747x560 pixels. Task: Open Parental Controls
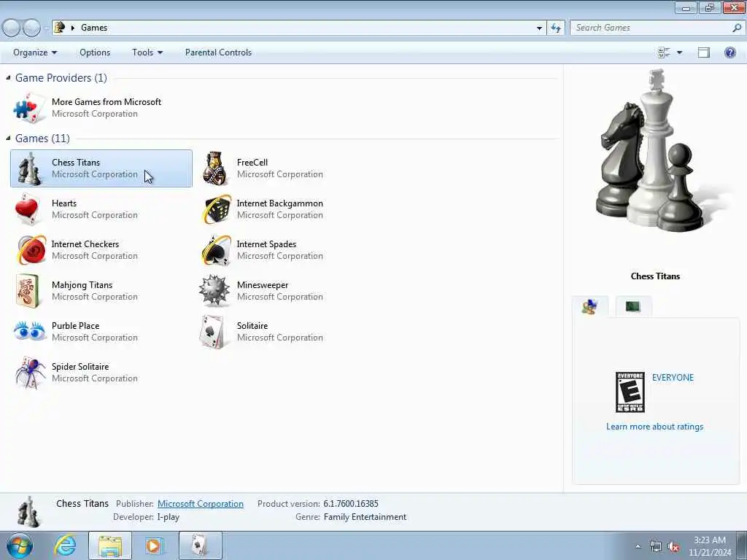pos(218,52)
